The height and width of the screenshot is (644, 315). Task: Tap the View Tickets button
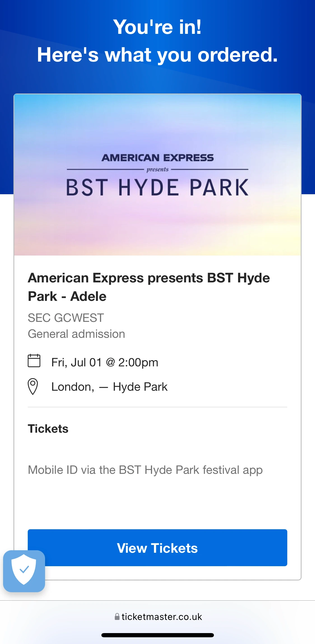tap(157, 548)
